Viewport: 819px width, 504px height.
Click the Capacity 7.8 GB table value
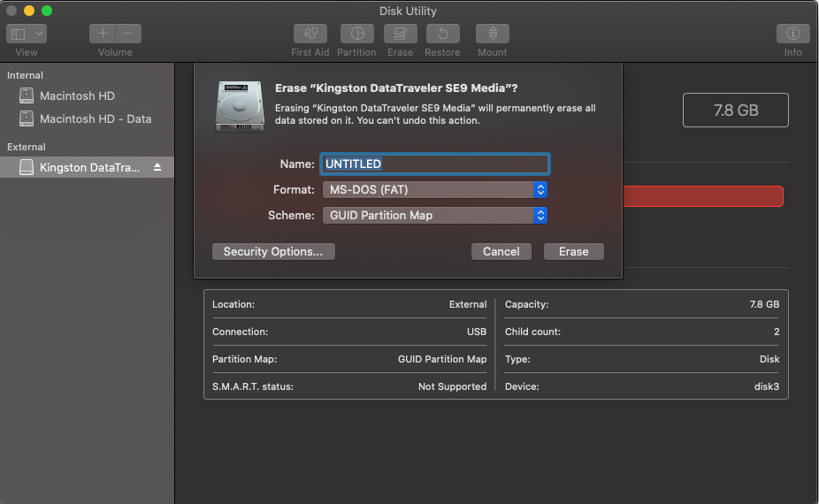tap(764, 304)
